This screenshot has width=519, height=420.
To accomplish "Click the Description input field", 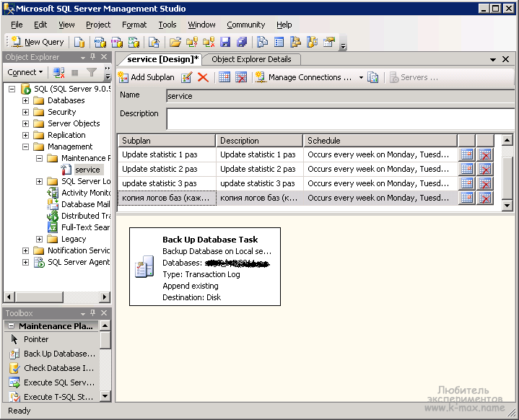I will pyautogui.click(x=340, y=119).
